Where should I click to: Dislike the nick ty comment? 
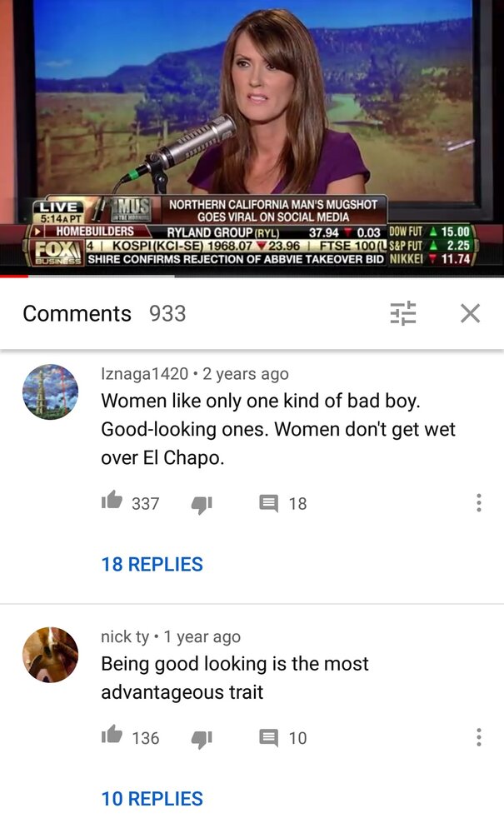pos(202,738)
